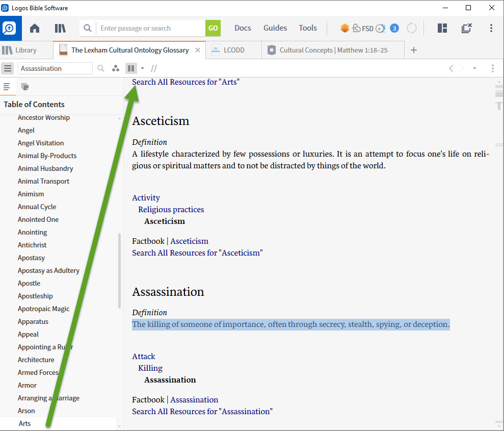Go to the Home dashboard icon
504x431 pixels.
tap(35, 28)
